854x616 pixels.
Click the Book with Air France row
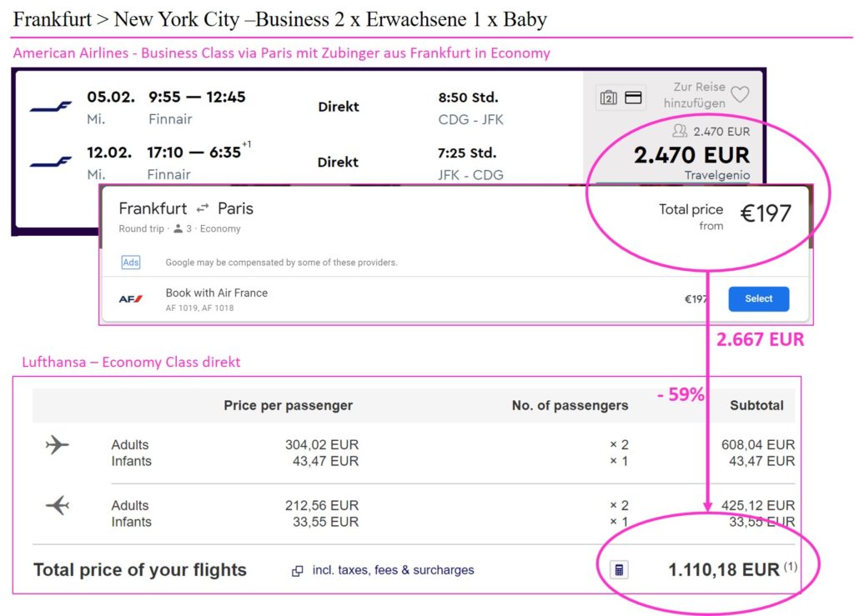point(455,299)
